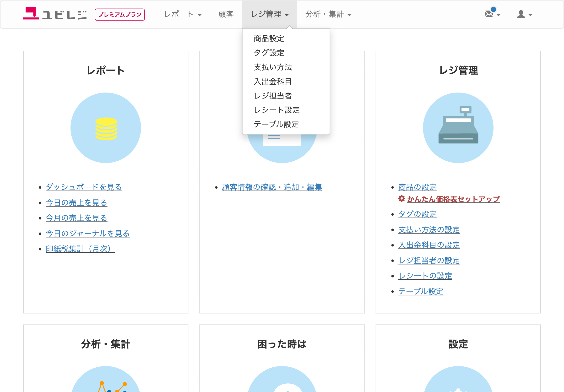
Task: Select レジ担当者 from the dropdown menu
Action: click(273, 96)
